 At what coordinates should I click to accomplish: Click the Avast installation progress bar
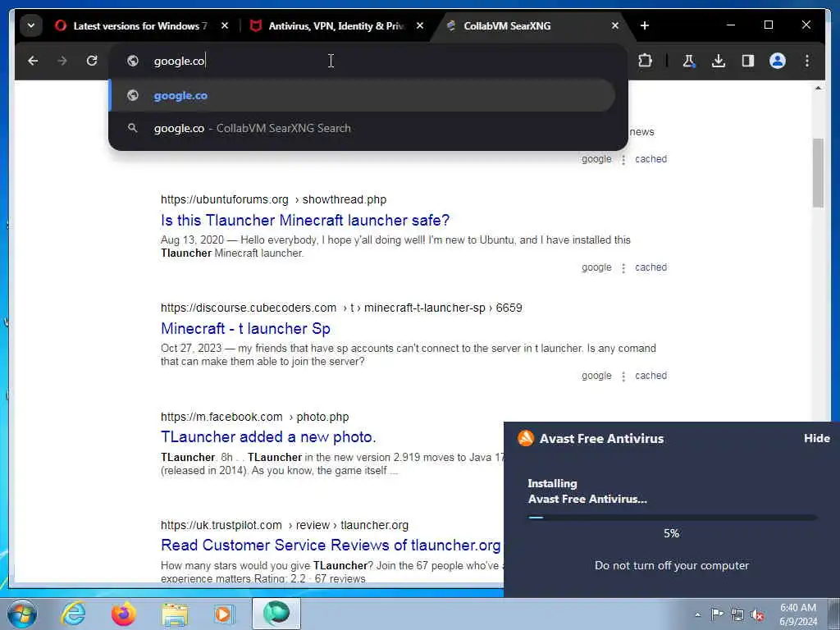point(672,518)
